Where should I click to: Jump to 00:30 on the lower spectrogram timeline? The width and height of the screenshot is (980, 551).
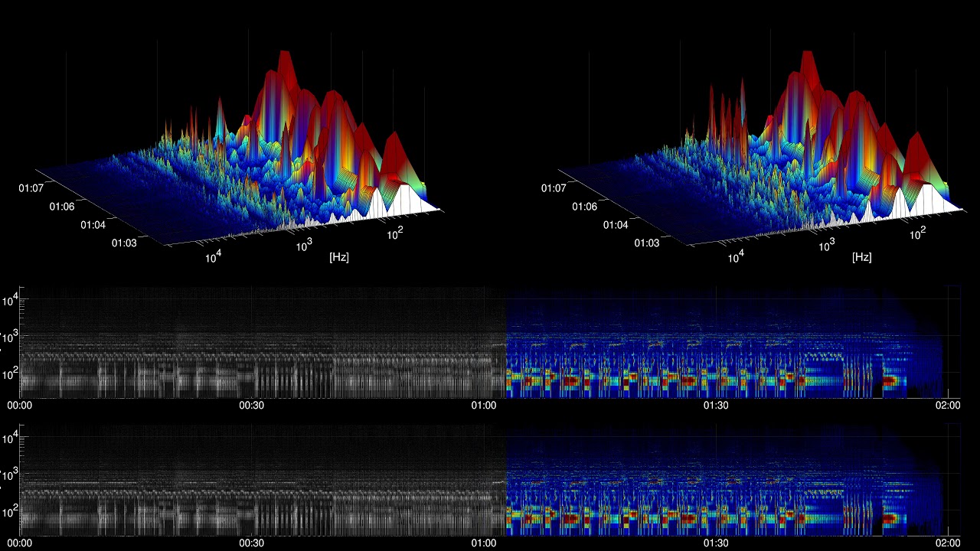252,543
